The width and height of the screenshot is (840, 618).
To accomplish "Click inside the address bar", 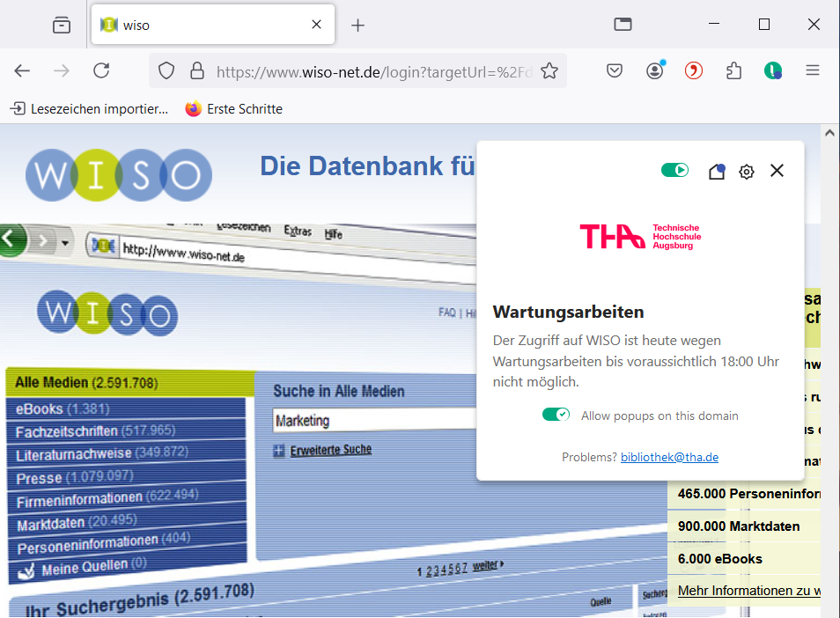I will [x=352, y=71].
